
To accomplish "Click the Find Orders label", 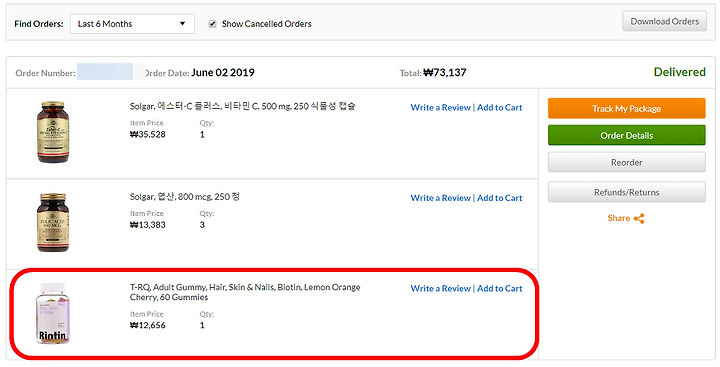I will coord(39,24).
